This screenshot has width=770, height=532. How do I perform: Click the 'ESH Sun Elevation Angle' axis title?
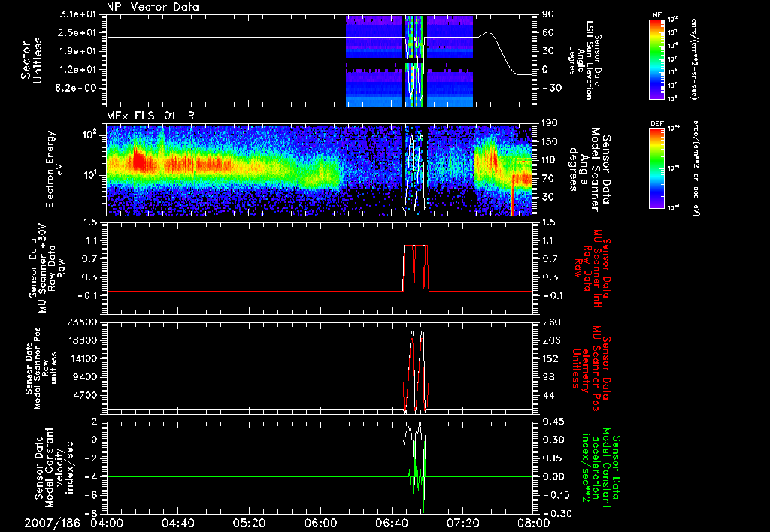[x=585, y=60]
